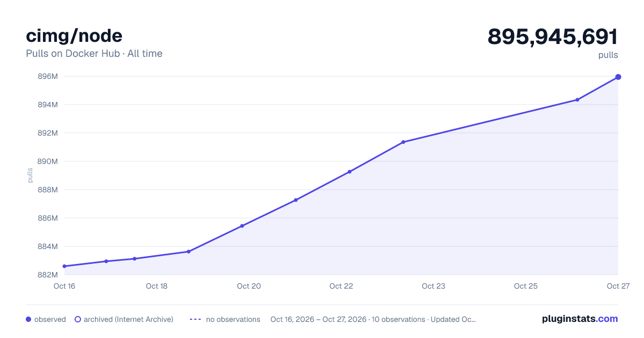
Task: Click the vertical 'pulls' y-axis title
Action: 30,175
